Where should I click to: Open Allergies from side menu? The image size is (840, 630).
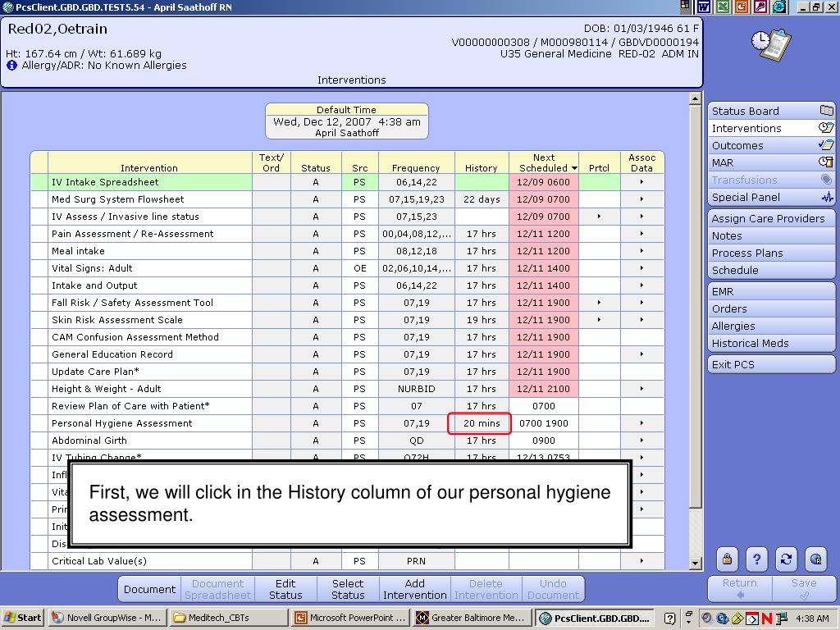(771, 326)
